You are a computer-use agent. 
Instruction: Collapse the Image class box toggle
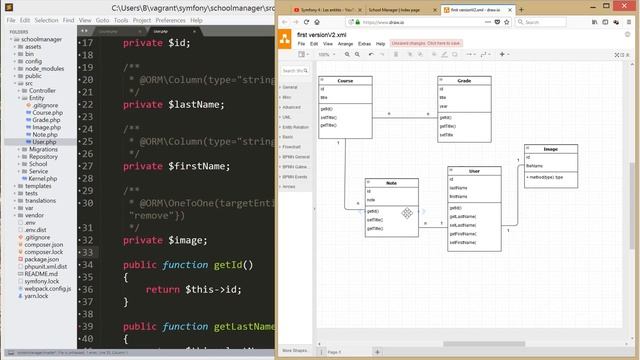click(x=528, y=148)
